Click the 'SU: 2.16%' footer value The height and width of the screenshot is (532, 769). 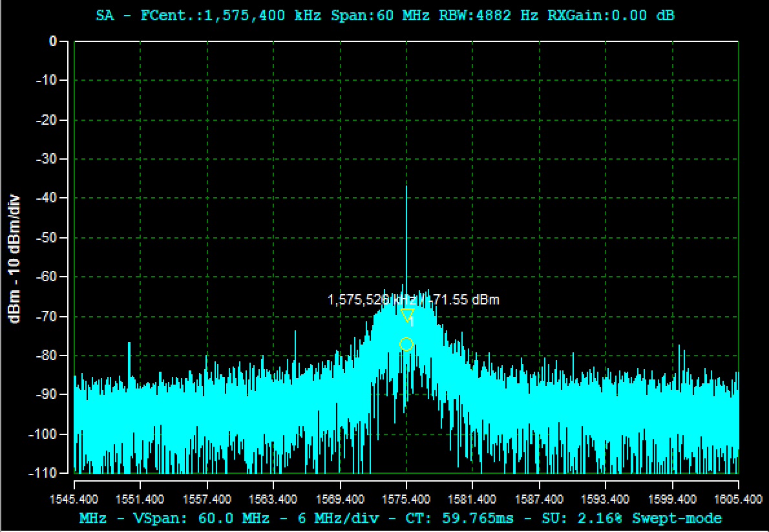tap(582, 518)
